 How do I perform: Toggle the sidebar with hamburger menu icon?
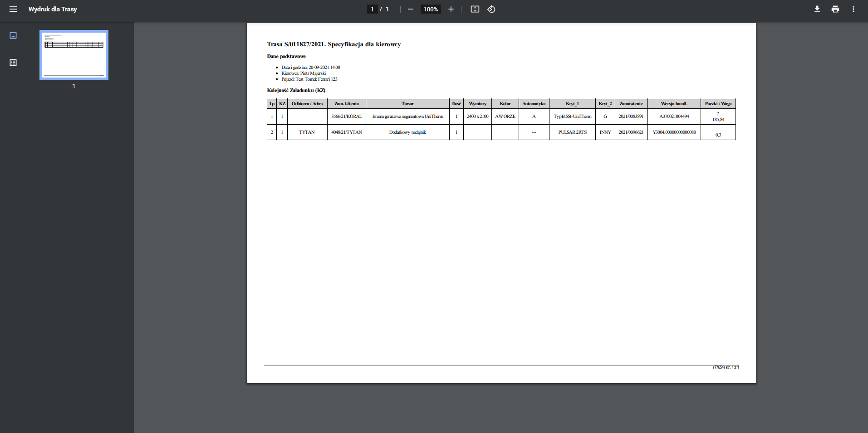[13, 9]
